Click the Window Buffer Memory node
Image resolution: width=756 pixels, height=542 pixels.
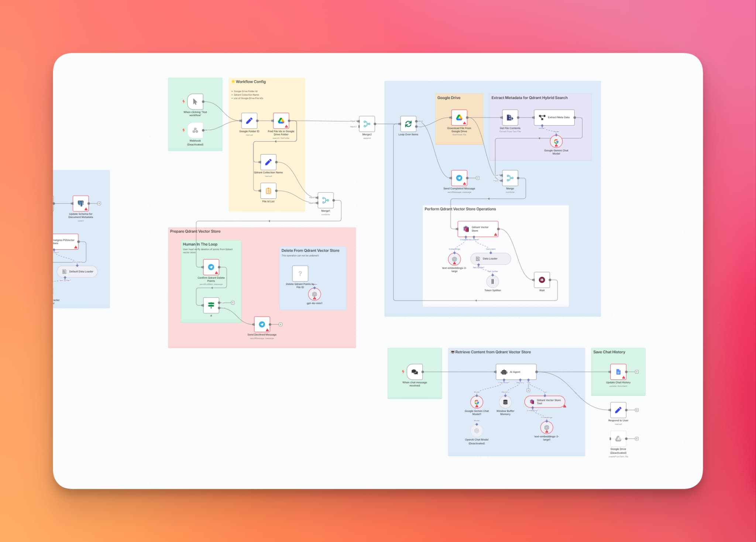pos(505,402)
